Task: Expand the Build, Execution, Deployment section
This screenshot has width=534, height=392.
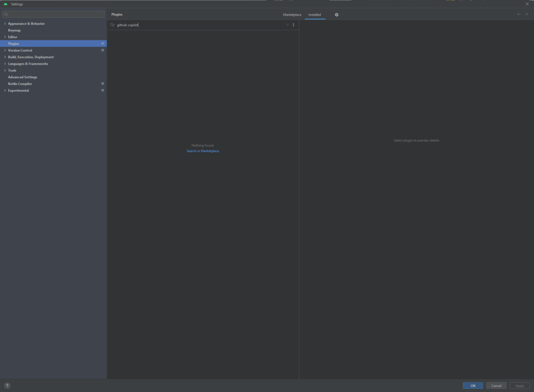Action: (5, 57)
